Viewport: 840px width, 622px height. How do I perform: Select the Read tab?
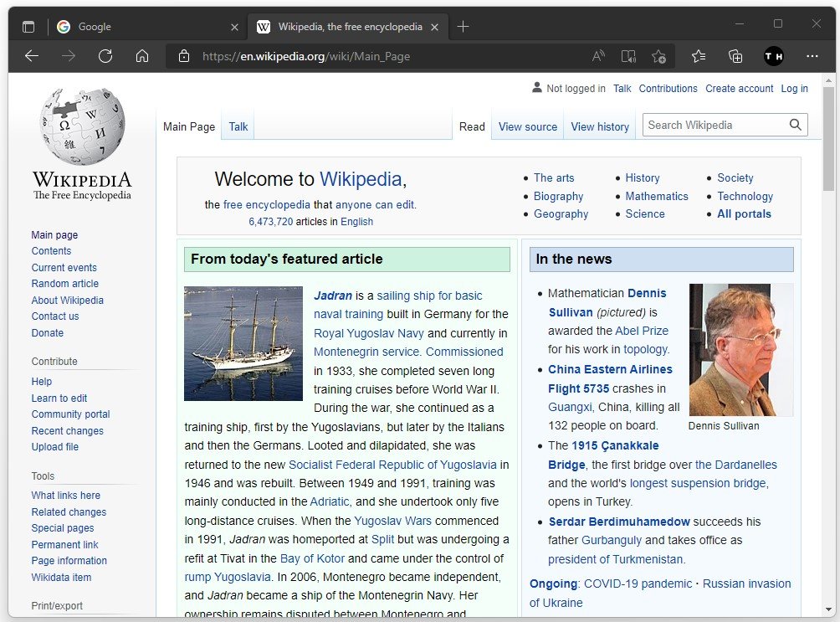tap(472, 126)
